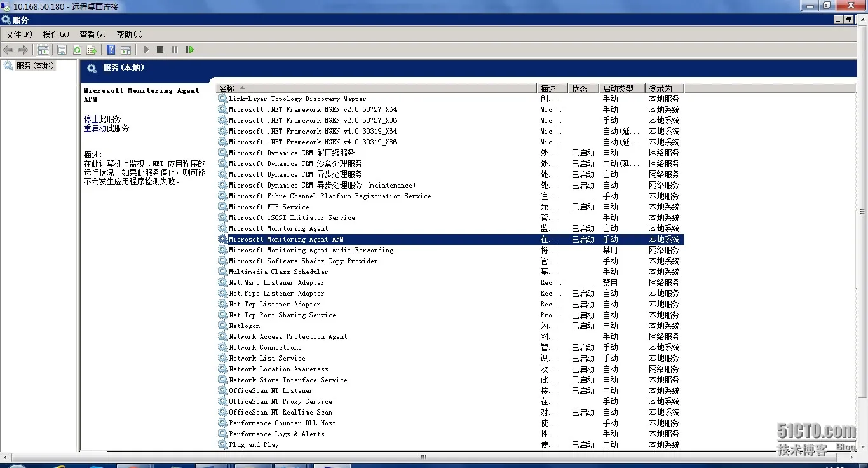Click the remote desktop scrollbar up arrow
The image size is (868, 468).
click(862, 20)
